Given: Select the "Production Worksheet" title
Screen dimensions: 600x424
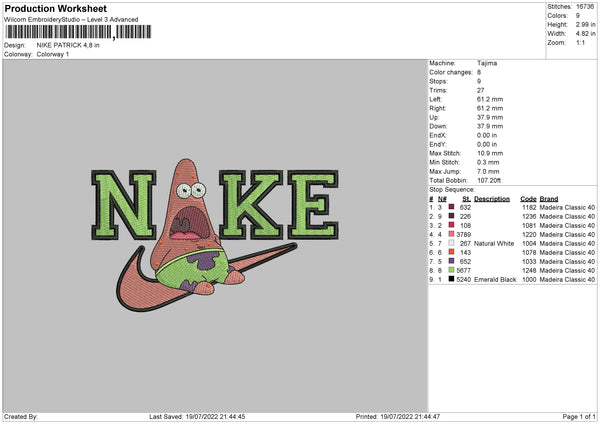Looking at the screenshot, I should click(x=55, y=8).
